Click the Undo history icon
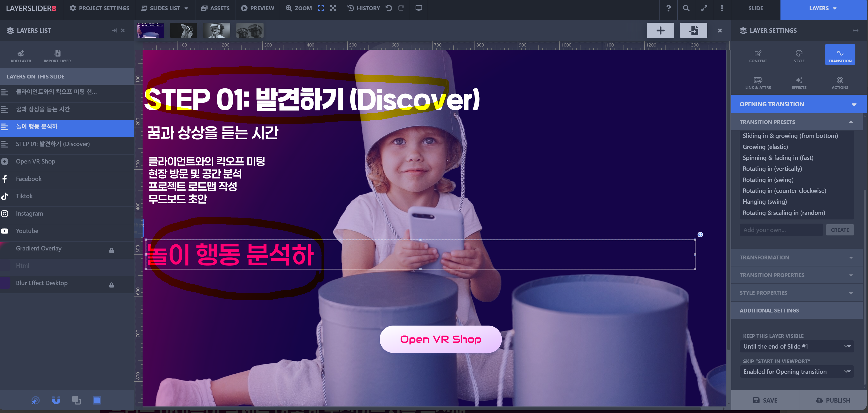This screenshot has height=413, width=868. point(389,8)
